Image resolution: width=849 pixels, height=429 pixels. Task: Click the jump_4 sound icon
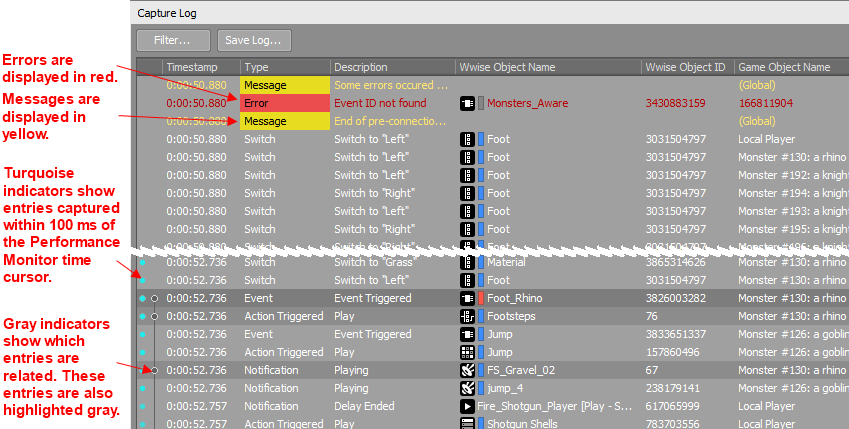pos(467,388)
